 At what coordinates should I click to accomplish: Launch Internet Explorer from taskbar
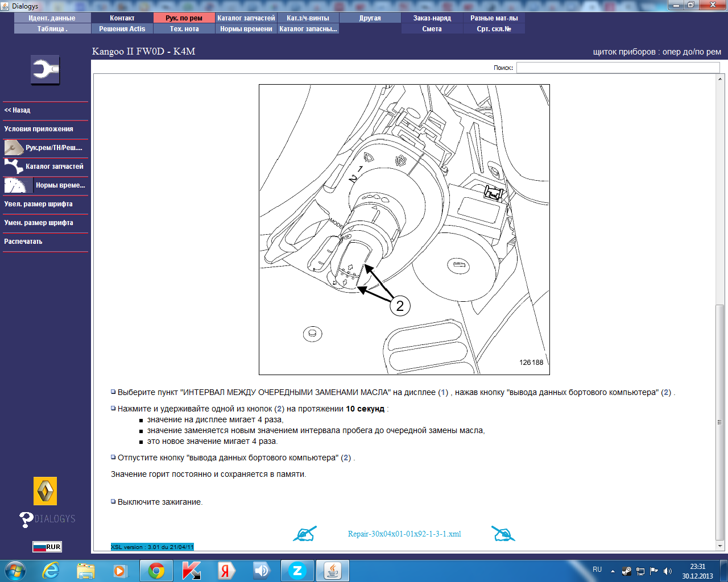(x=51, y=571)
